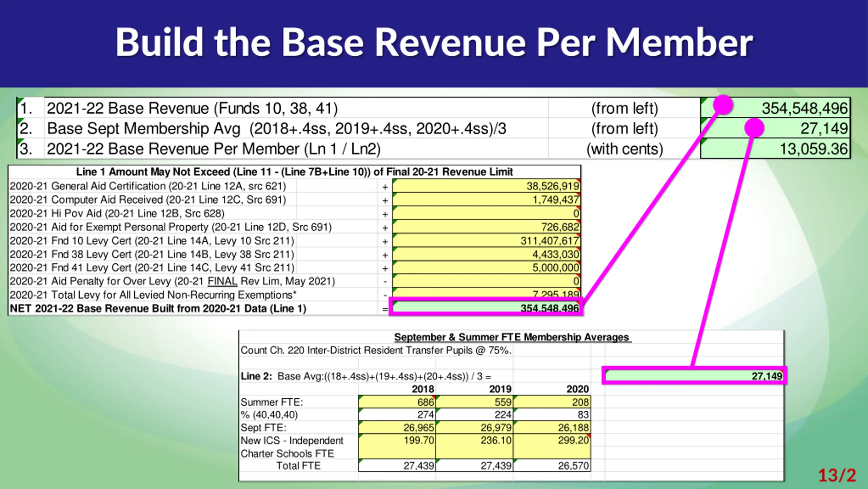Select 354,548,496 in the NET Base Revenue row
This screenshot has height=489, width=868.
coord(550,308)
